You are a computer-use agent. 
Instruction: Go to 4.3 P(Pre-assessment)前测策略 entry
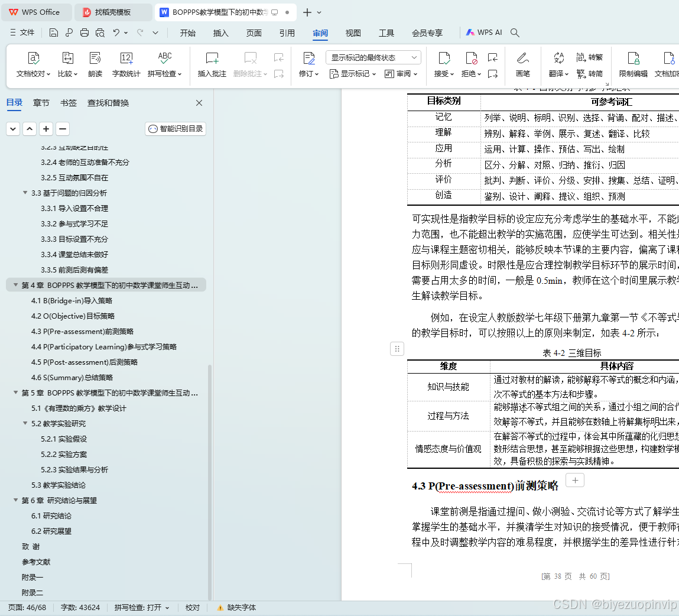pyautogui.click(x=82, y=331)
